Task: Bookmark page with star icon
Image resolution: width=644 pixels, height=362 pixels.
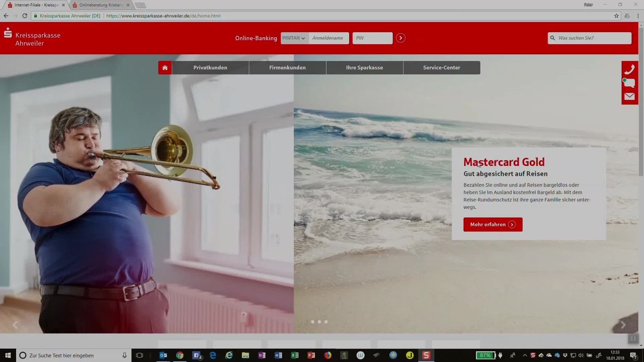Action: click(x=616, y=16)
